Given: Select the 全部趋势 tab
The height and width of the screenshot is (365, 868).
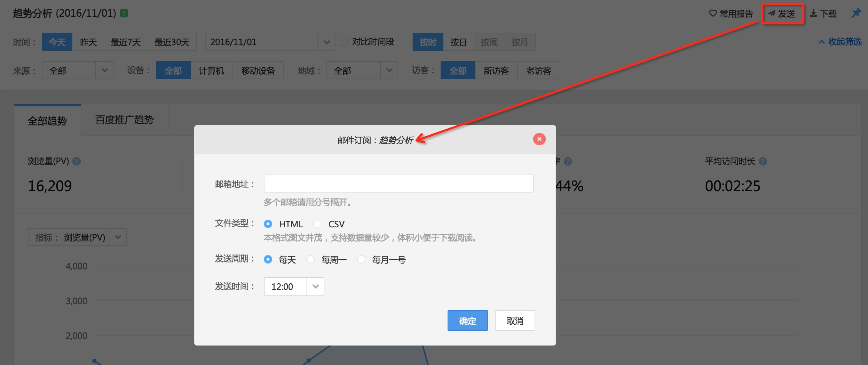Looking at the screenshot, I should coord(47,121).
